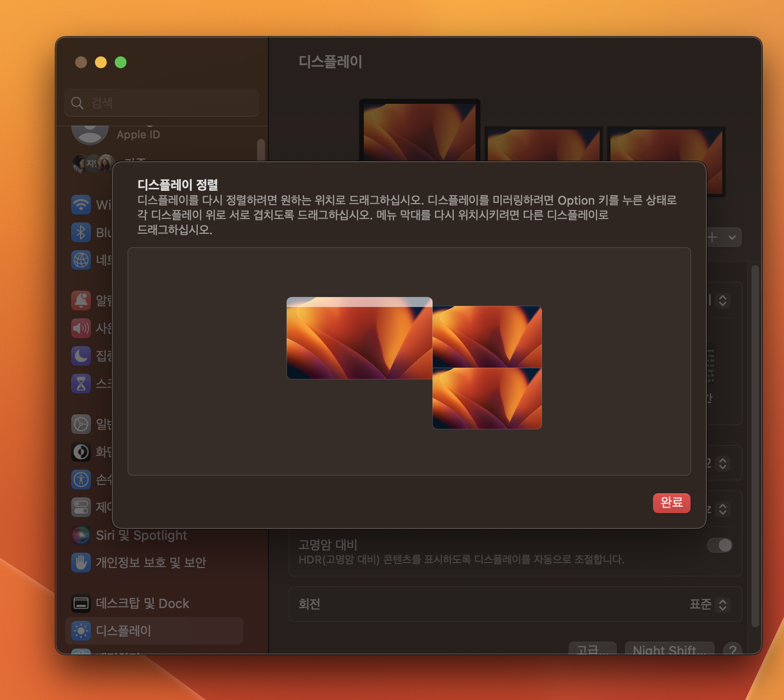The image size is (784, 700).
Task: Click the right pane vertical scrollbar
Action: [755, 446]
